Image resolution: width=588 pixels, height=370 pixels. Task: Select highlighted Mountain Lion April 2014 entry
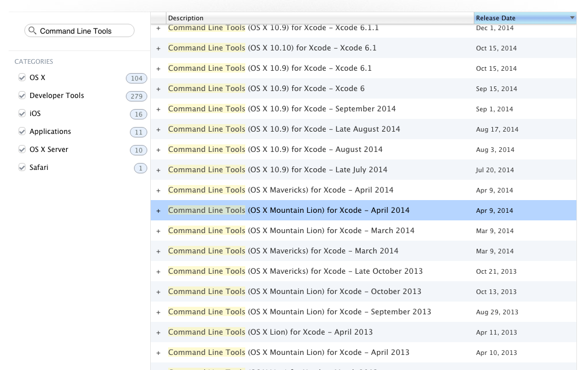[289, 210]
